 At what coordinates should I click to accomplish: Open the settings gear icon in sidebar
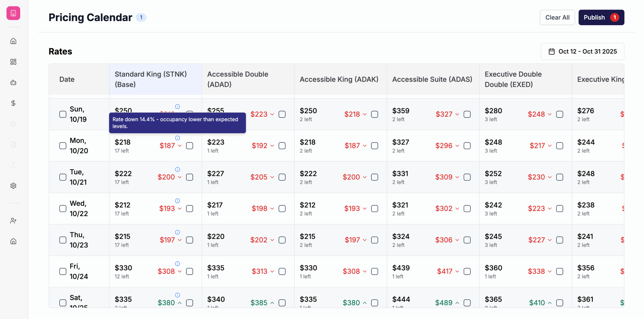(13, 186)
